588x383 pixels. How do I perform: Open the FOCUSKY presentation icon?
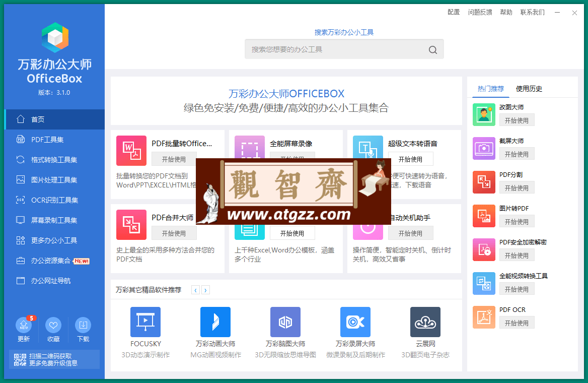pos(145,322)
